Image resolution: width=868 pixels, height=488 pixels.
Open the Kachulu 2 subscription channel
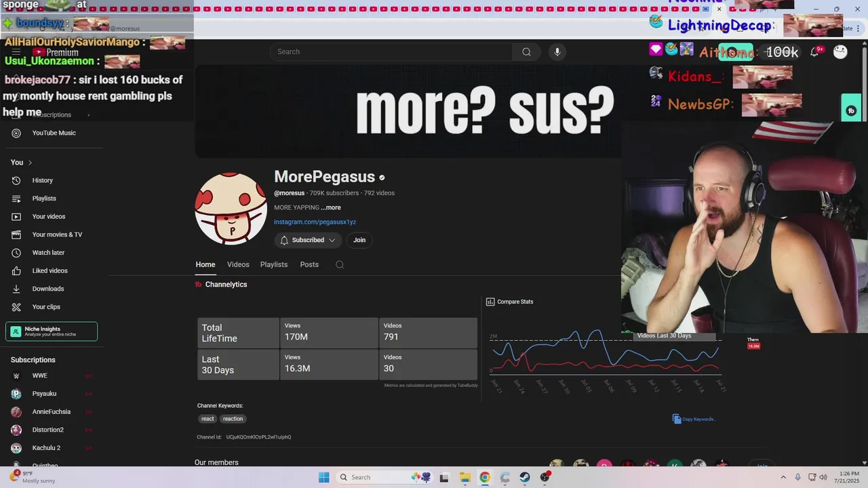click(46, 448)
